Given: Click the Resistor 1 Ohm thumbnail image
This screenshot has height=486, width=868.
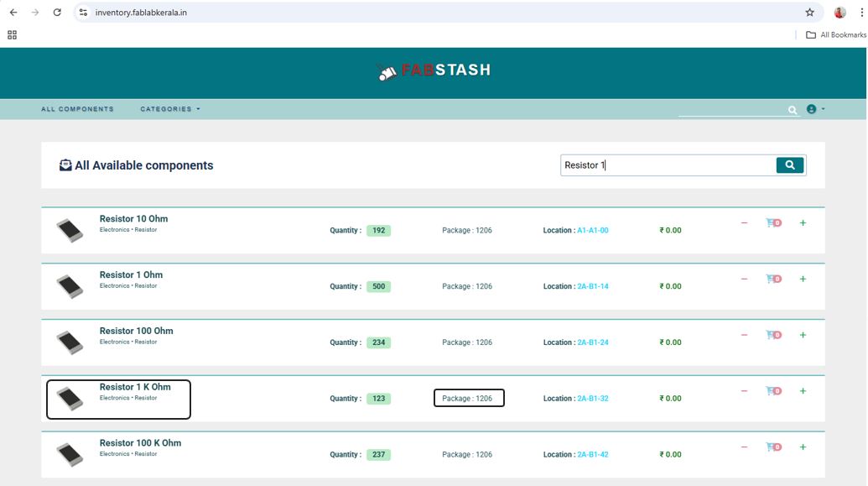Looking at the screenshot, I should [70, 286].
